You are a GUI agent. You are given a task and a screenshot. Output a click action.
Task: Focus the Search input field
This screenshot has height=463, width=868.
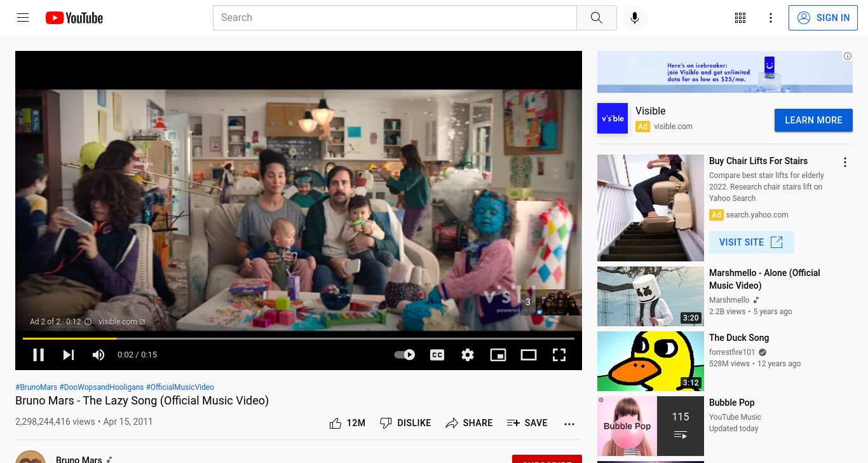(395, 18)
